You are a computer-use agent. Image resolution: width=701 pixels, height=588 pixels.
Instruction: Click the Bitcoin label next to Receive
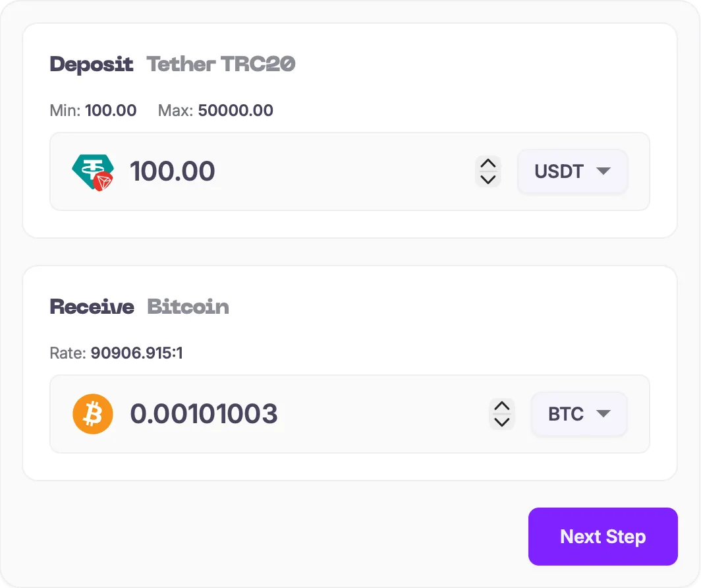pyautogui.click(x=188, y=306)
